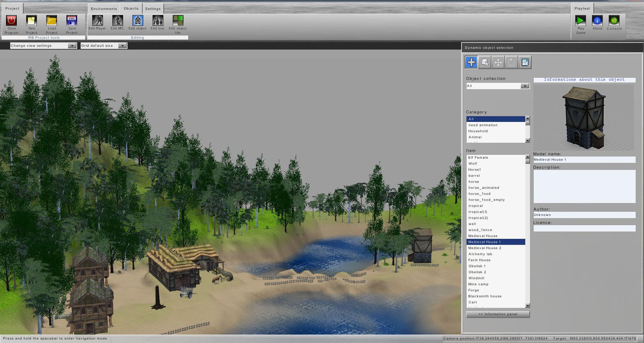Click the Information panel button

(x=498, y=314)
